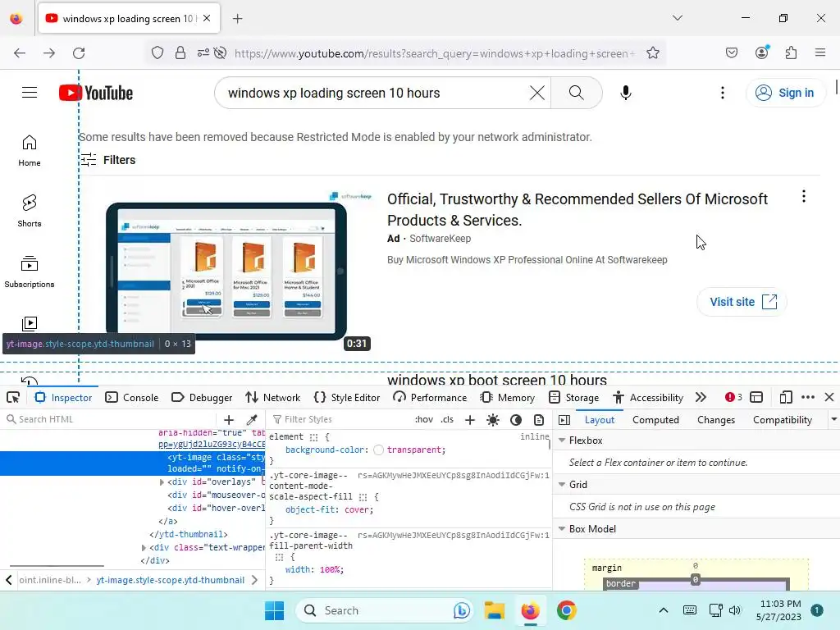Close the developer tools panel
The image size is (840, 630).
coord(829,398)
